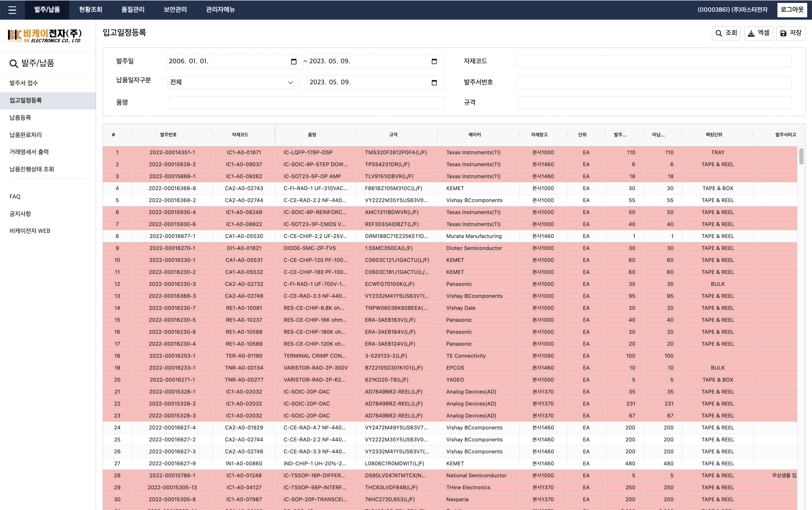The width and height of the screenshot is (812, 510).
Task: Open the 발주/납품 top menu tab
Action: click(47, 10)
